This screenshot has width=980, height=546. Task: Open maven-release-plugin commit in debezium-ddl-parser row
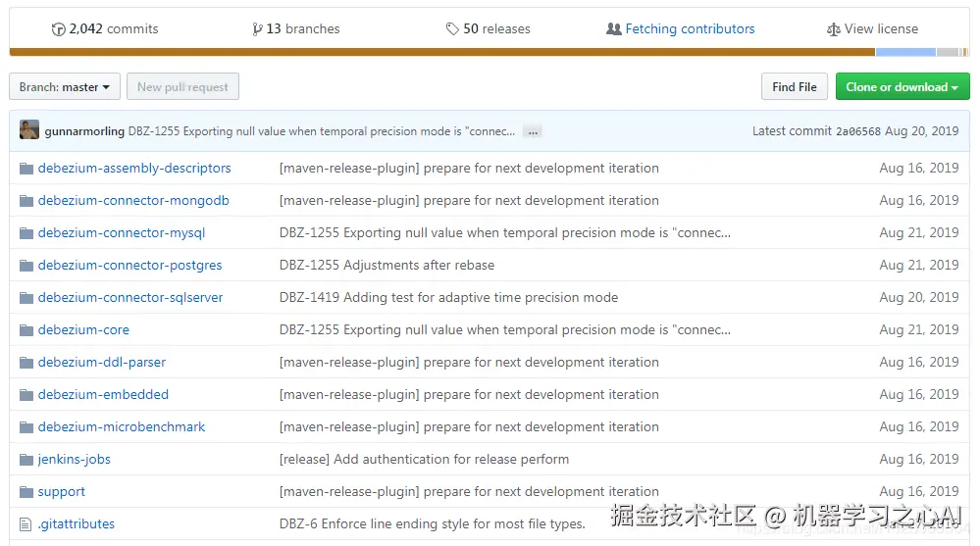[469, 363]
